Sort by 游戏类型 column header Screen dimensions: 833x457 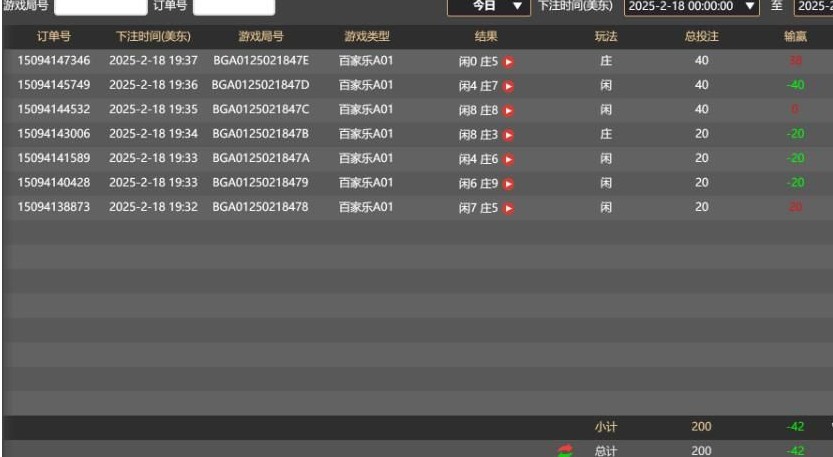click(367, 36)
